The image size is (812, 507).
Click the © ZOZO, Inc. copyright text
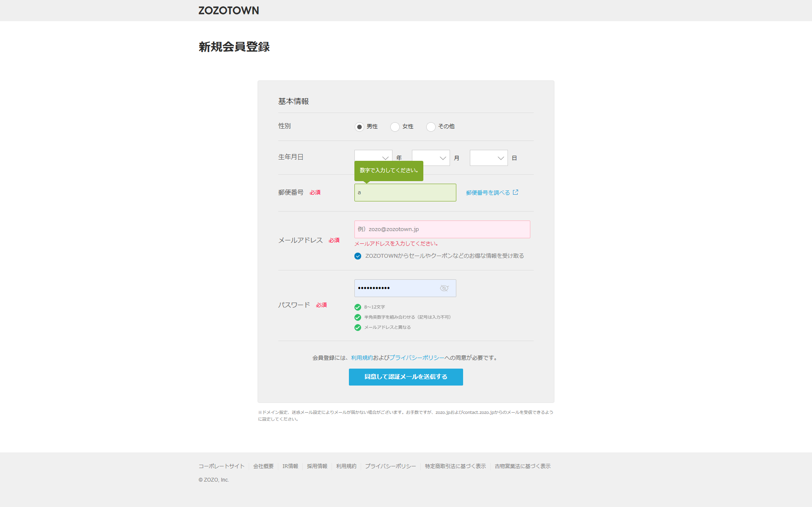pyautogui.click(x=214, y=480)
